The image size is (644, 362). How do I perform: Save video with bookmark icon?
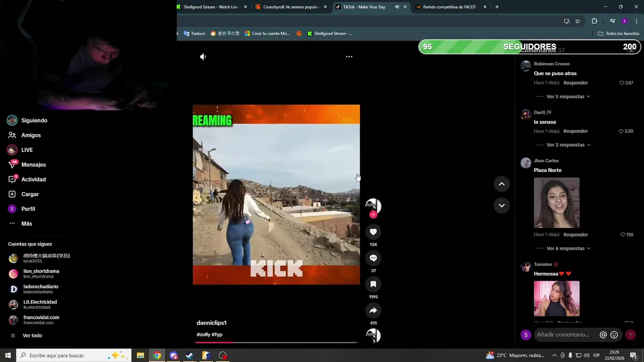click(373, 284)
